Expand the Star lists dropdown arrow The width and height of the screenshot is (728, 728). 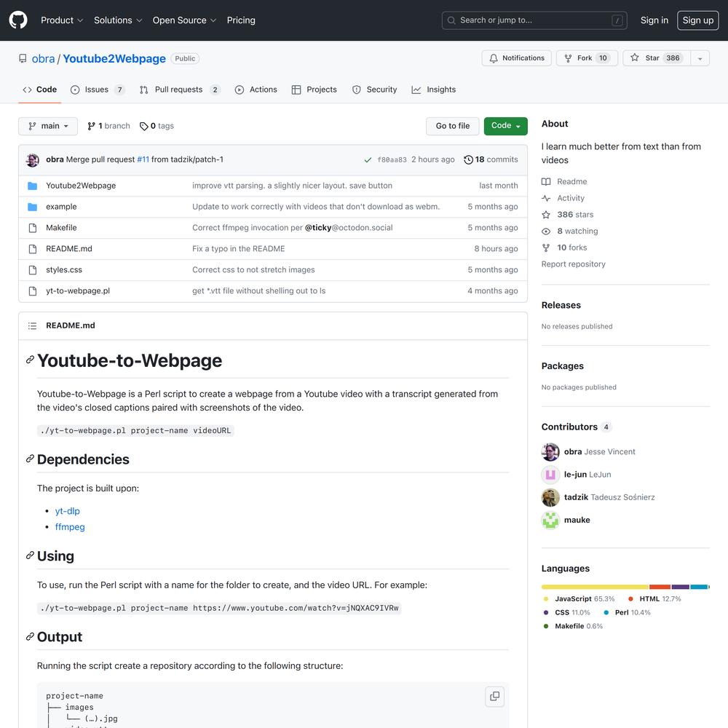tap(700, 58)
